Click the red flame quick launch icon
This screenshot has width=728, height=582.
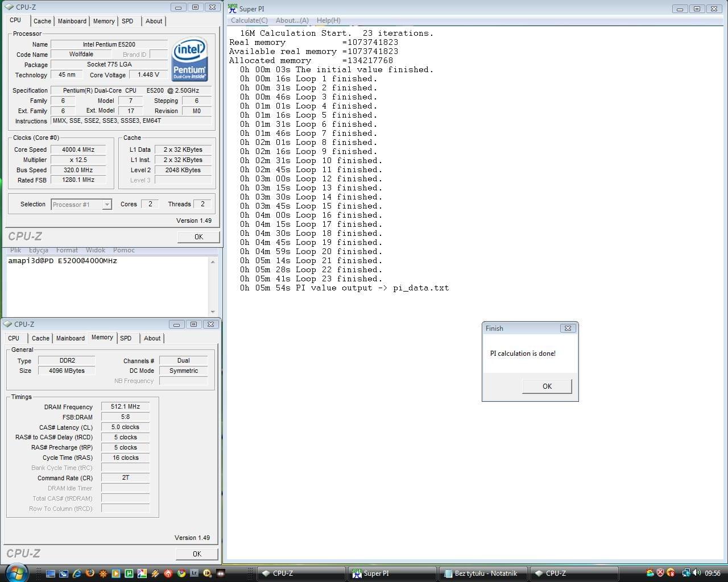pos(168,573)
